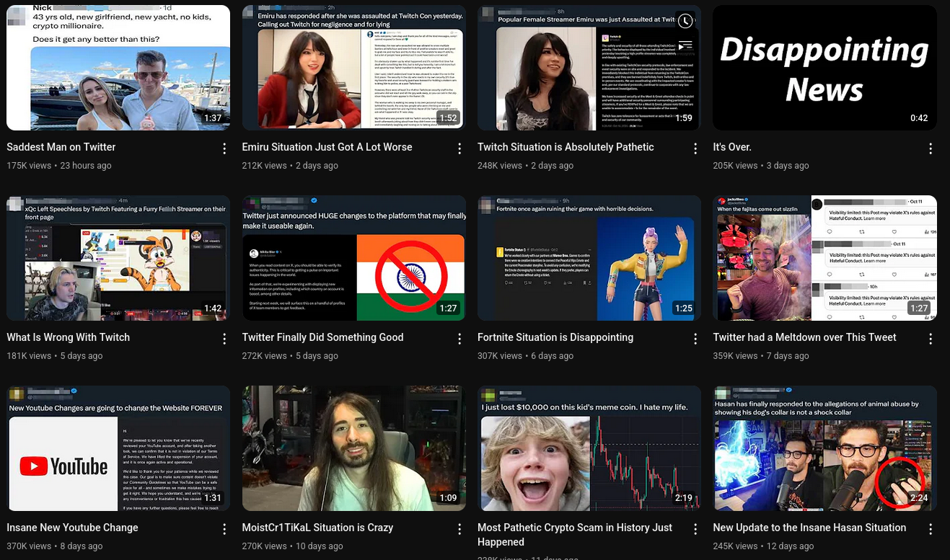Open action menu for Twitter had a Meltdown video
The image size is (950, 560).
pos(931,339)
